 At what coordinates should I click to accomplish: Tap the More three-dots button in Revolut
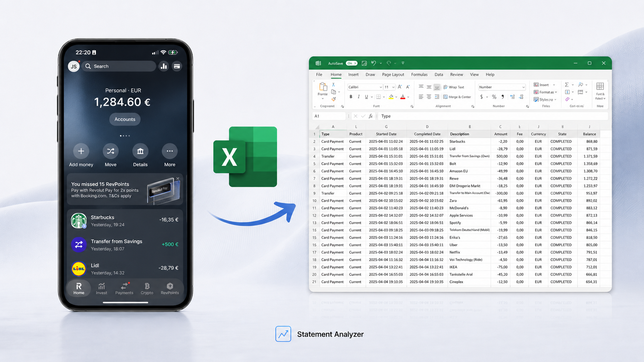[x=169, y=151]
